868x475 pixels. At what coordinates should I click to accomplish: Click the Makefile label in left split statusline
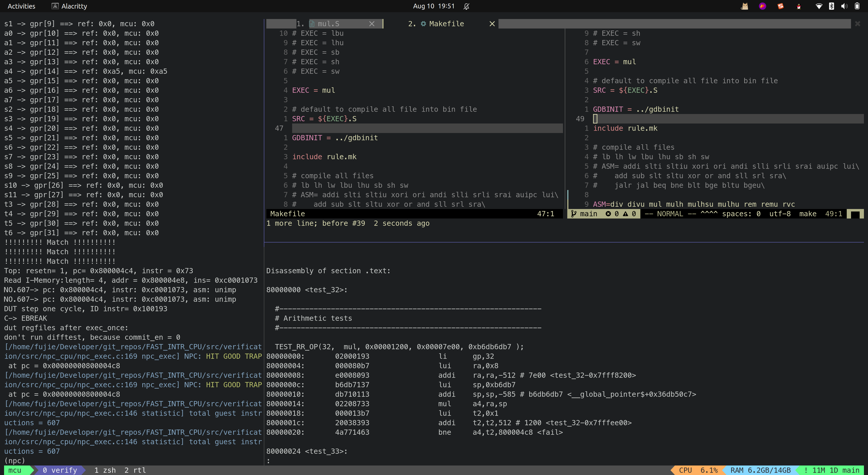[287, 214]
